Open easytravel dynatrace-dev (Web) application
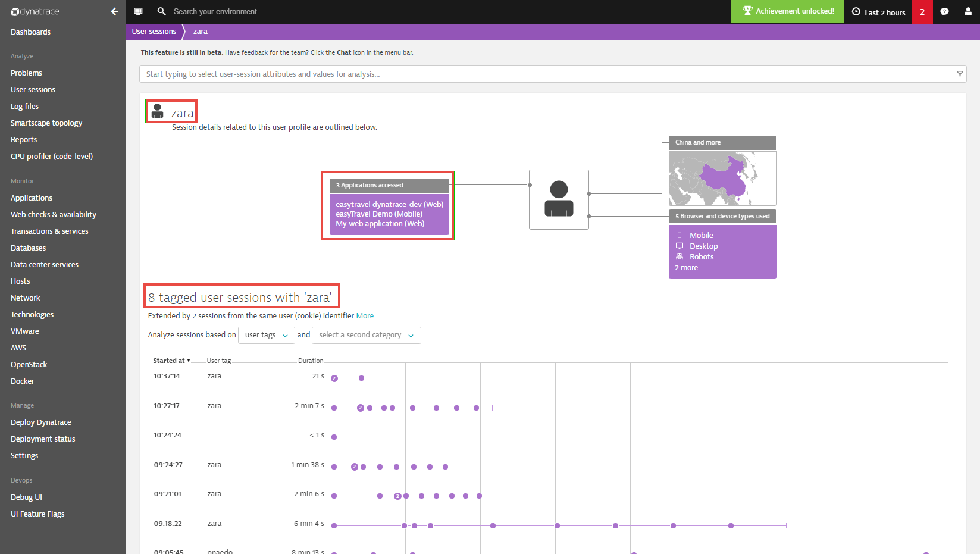 (x=389, y=204)
